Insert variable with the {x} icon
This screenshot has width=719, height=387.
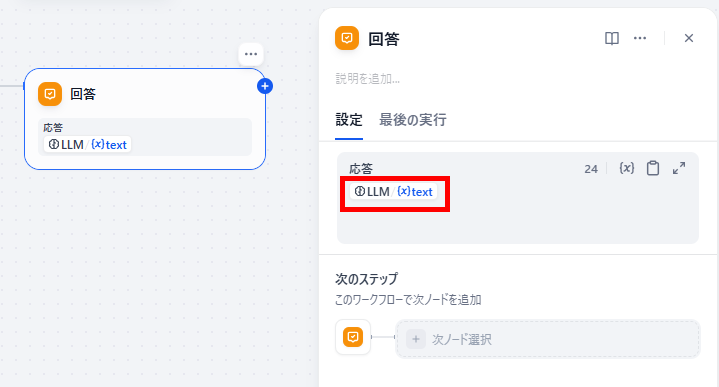627,168
